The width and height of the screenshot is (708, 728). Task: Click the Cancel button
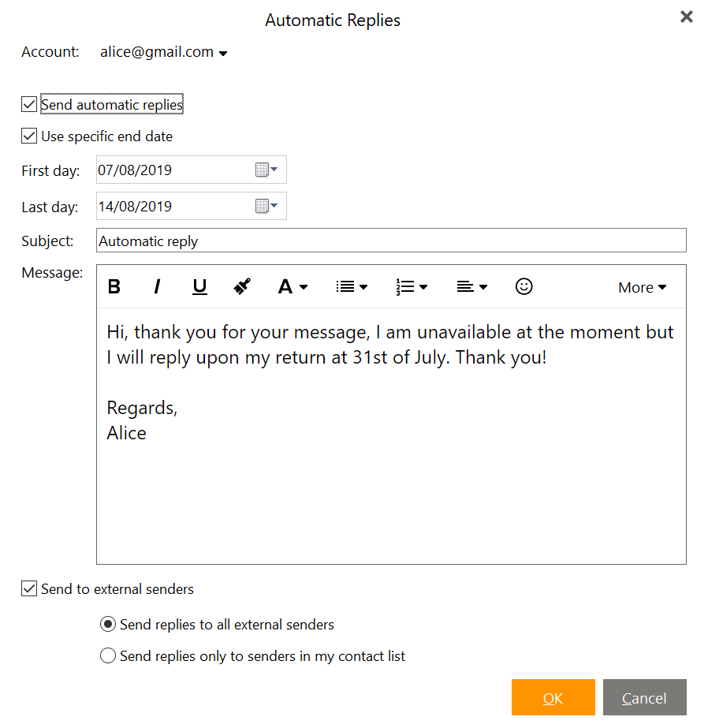(x=644, y=697)
